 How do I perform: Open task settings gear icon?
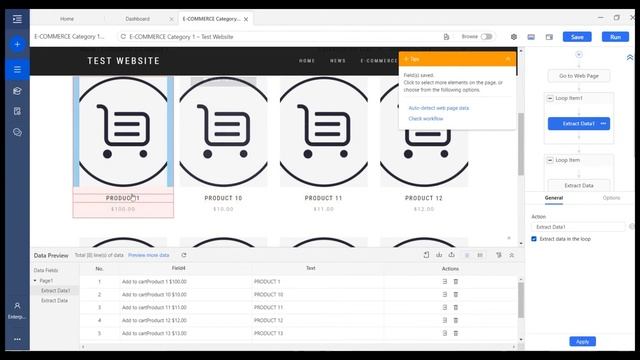tap(514, 37)
